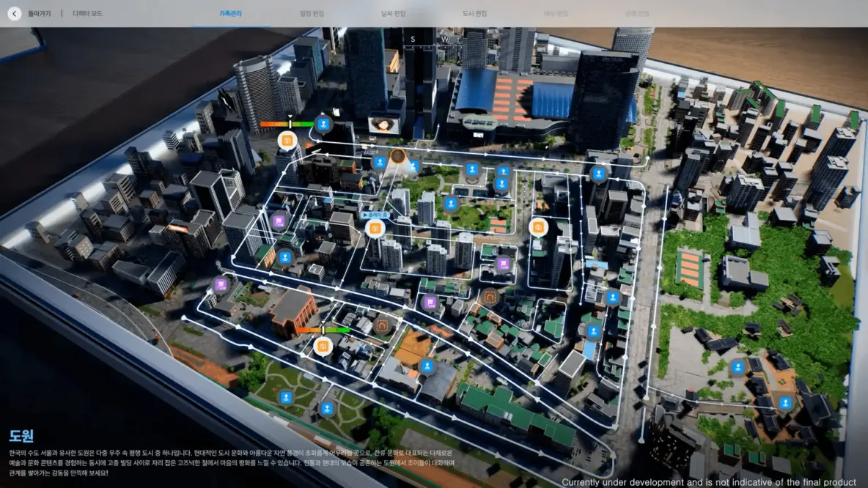Click purple shop pin beside dark empty-lot pin
868x488 pixels.
point(430,303)
